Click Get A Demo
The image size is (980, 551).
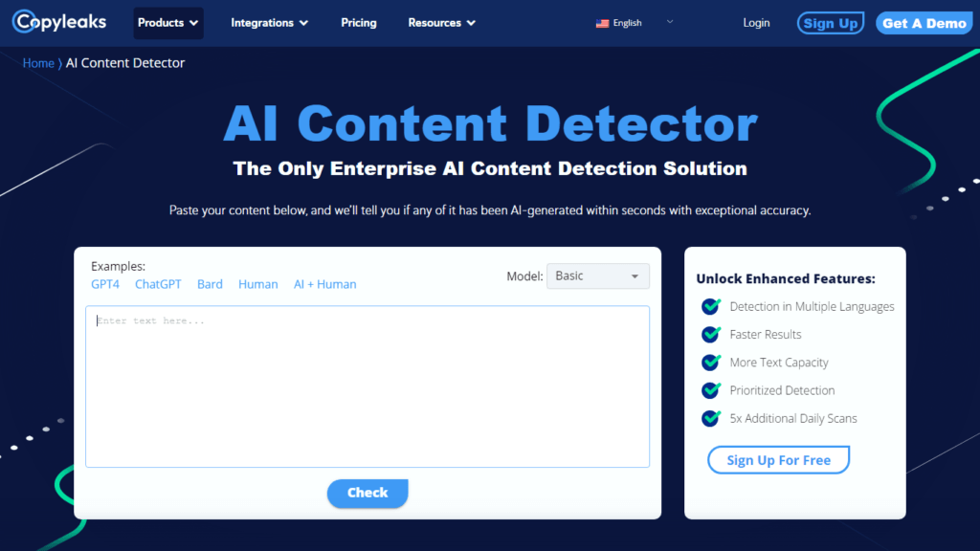pyautogui.click(x=924, y=22)
